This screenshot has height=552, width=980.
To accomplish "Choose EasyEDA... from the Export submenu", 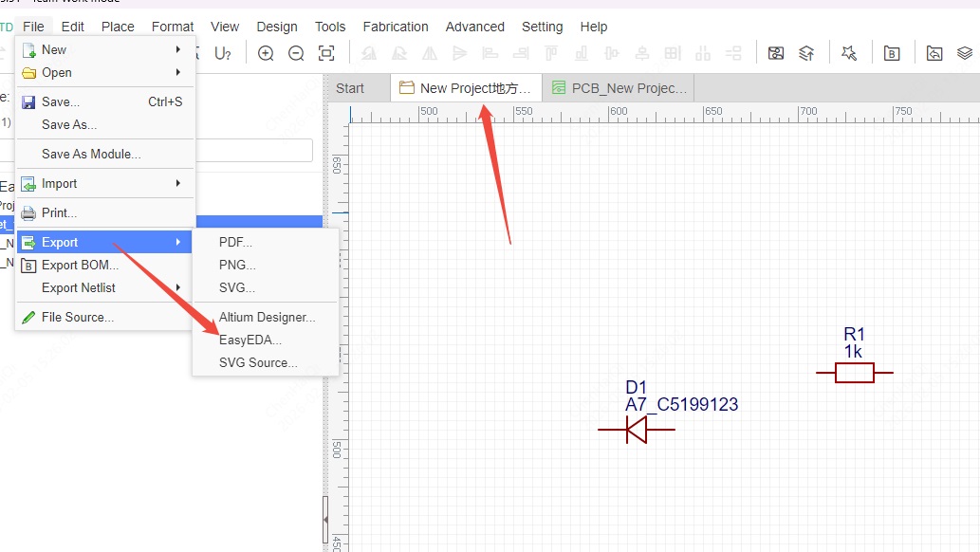I will pos(250,340).
